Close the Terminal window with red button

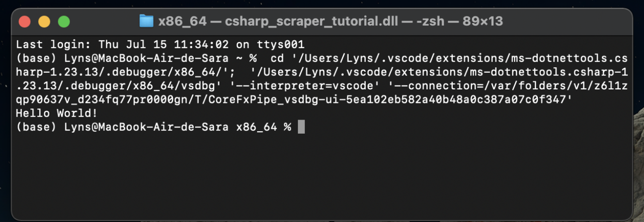tap(24, 22)
